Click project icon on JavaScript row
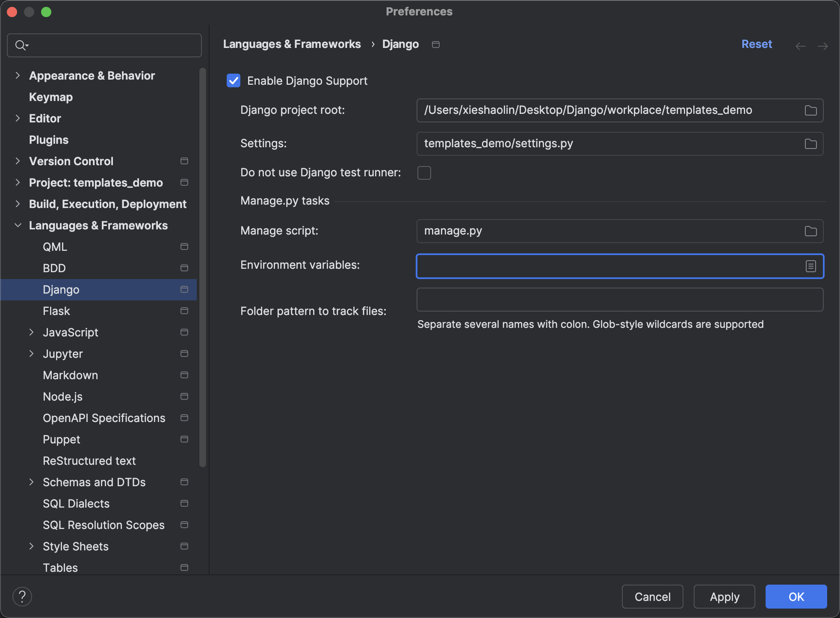This screenshot has width=840, height=618. pos(184,332)
